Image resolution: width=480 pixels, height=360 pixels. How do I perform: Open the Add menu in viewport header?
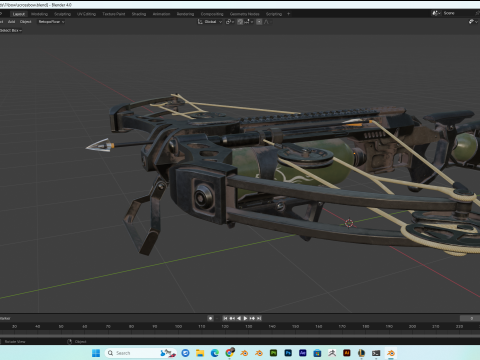coord(11,22)
